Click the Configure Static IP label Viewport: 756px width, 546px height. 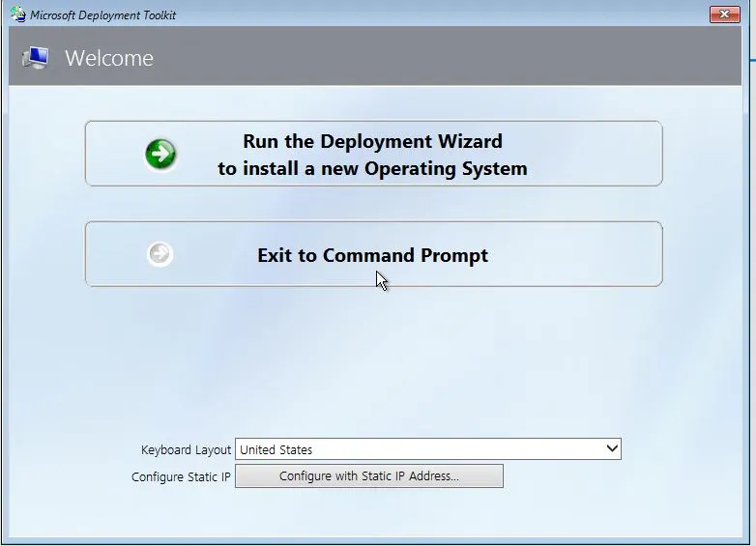[x=181, y=476]
